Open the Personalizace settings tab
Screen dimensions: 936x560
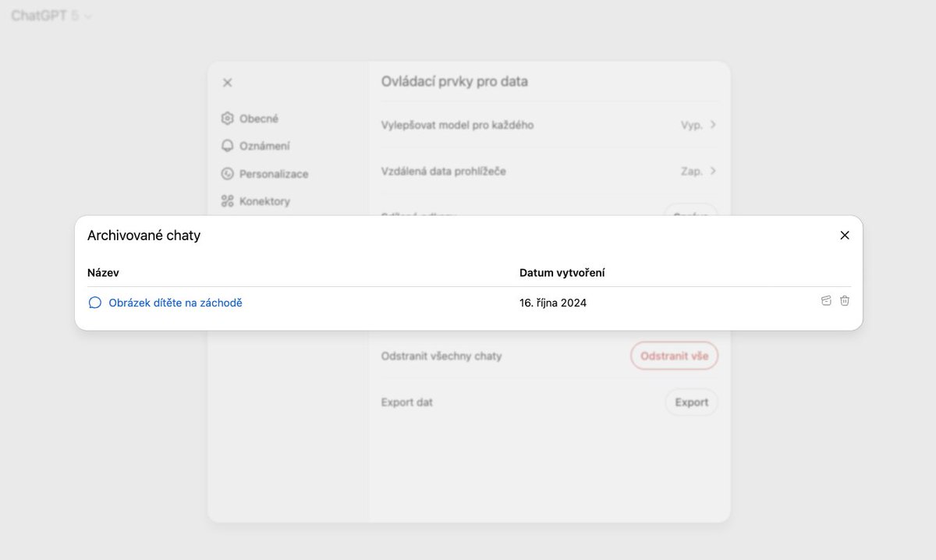tap(264, 174)
